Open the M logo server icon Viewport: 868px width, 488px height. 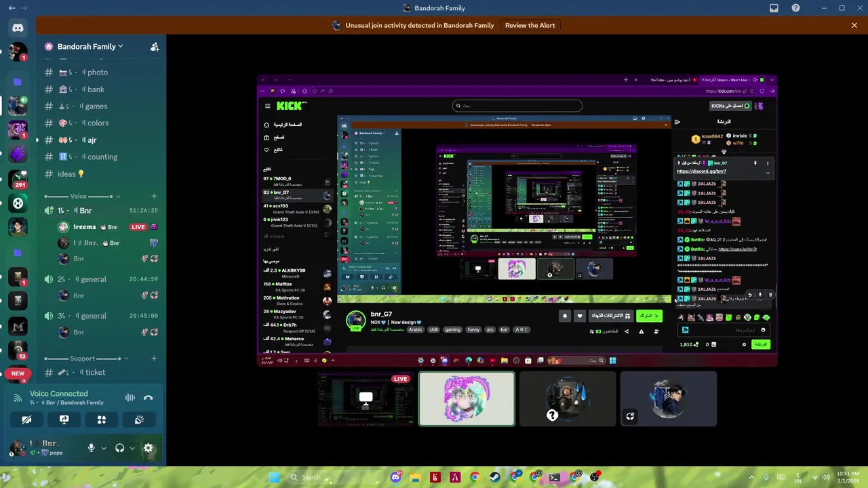18,327
